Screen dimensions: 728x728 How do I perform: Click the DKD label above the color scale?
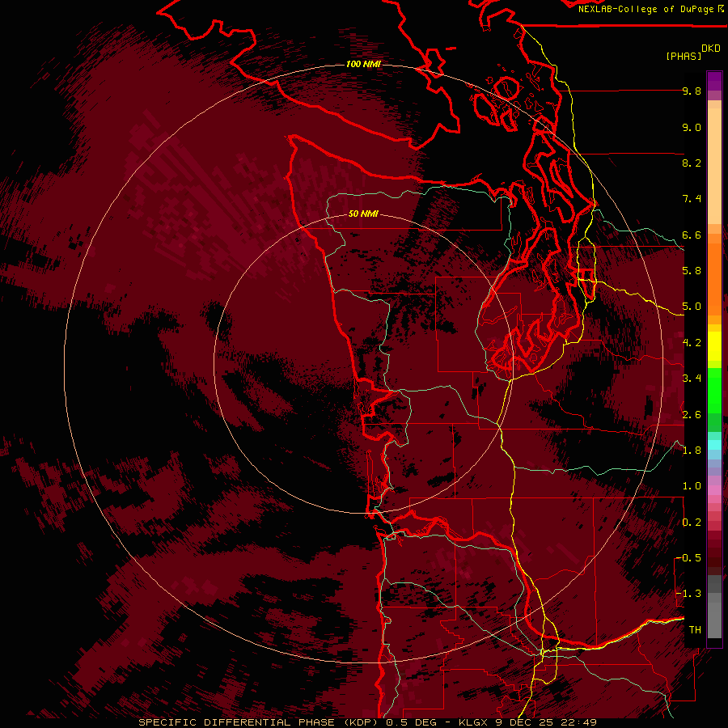tap(711, 49)
